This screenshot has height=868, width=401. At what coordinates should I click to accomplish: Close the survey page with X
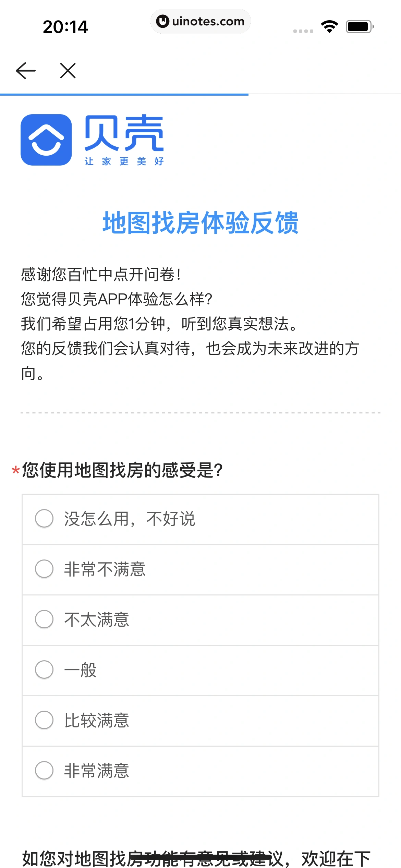tap(68, 71)
